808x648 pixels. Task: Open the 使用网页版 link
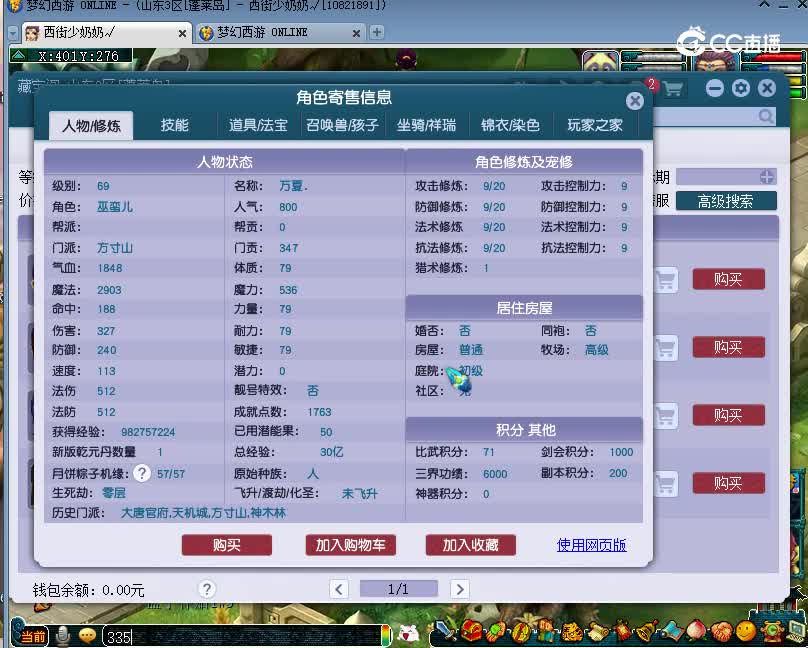coord(592,545)
